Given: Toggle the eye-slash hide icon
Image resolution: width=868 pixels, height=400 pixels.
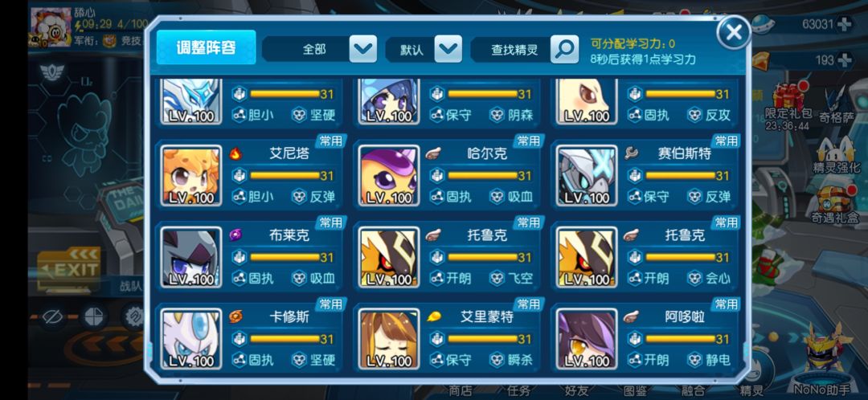Looking at the screenshot, I should click(x=52, y=317).
